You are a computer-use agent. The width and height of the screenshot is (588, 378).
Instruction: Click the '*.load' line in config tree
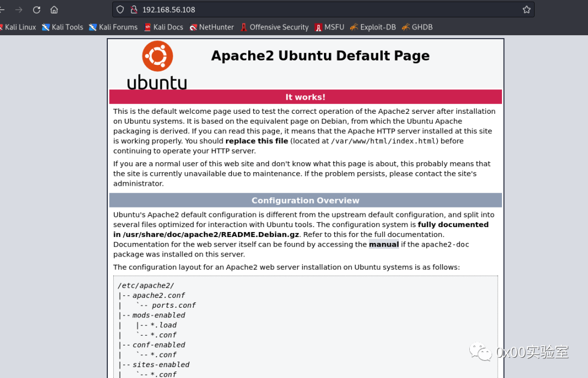click(x=163, y=325)
